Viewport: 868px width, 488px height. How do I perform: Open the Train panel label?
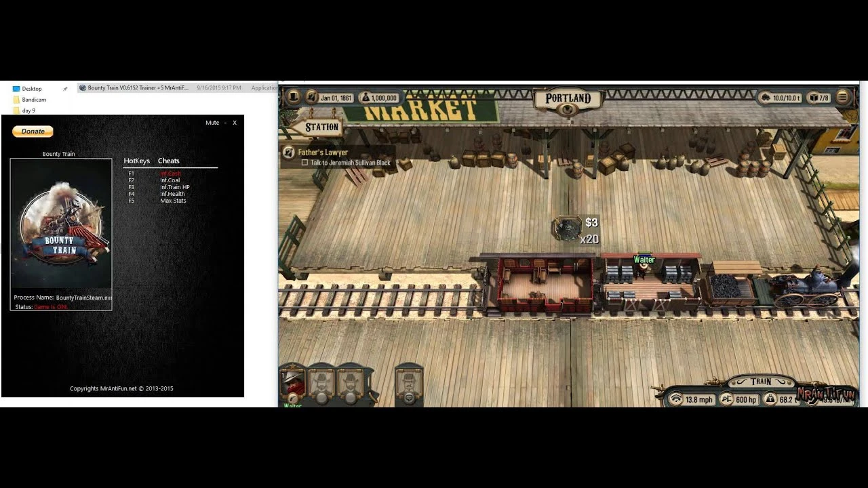tap(761, 382)
